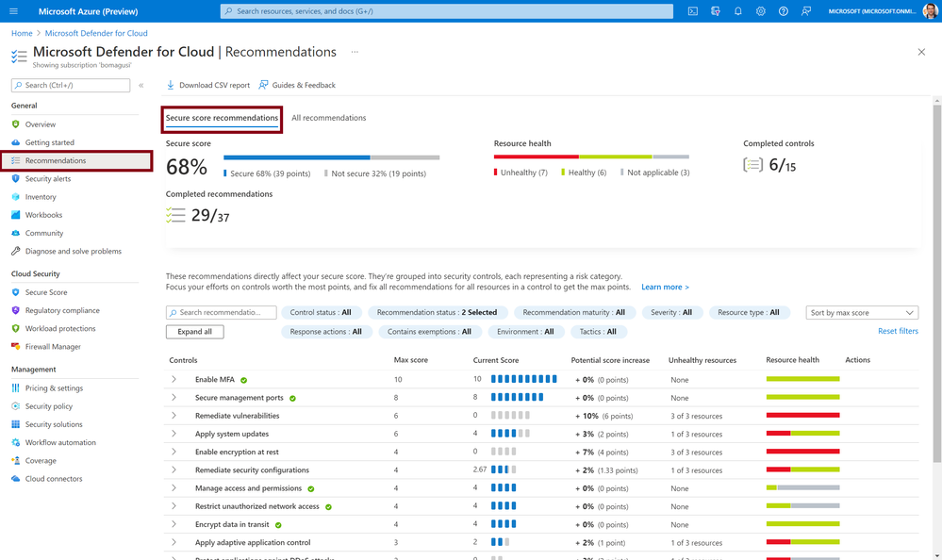Open the directories and subscriptions filter icon
This screenshot has height=560, width=942.
click(x=715, y=10)
